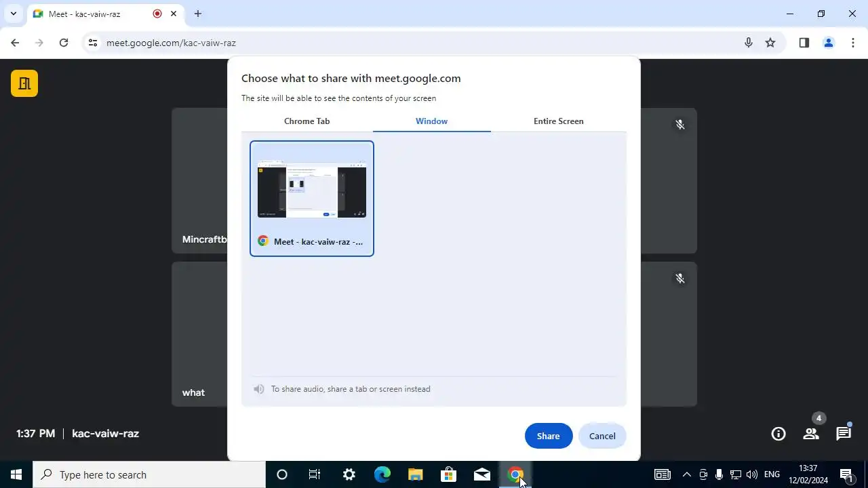
Task: Open the meeting details info icon
Action: pyautogui.click(x=778, y=434)
